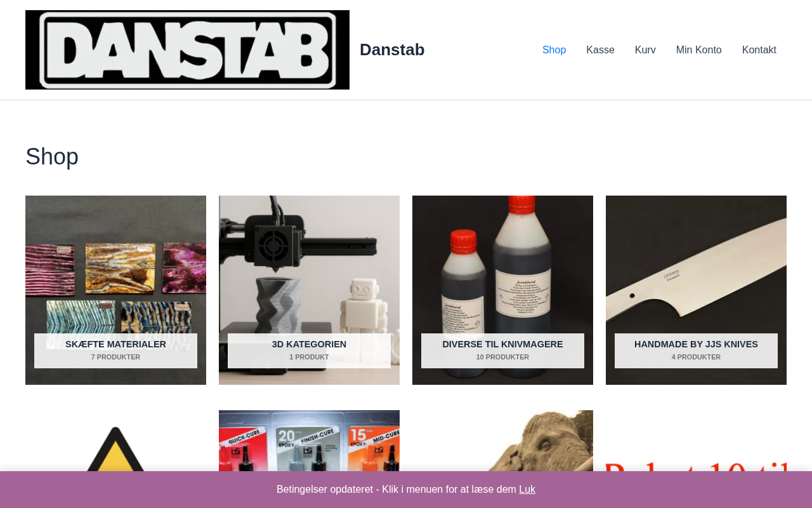
Task: Open the Kurv menu link
Action: pyautogui.click(x=645, y=50)
